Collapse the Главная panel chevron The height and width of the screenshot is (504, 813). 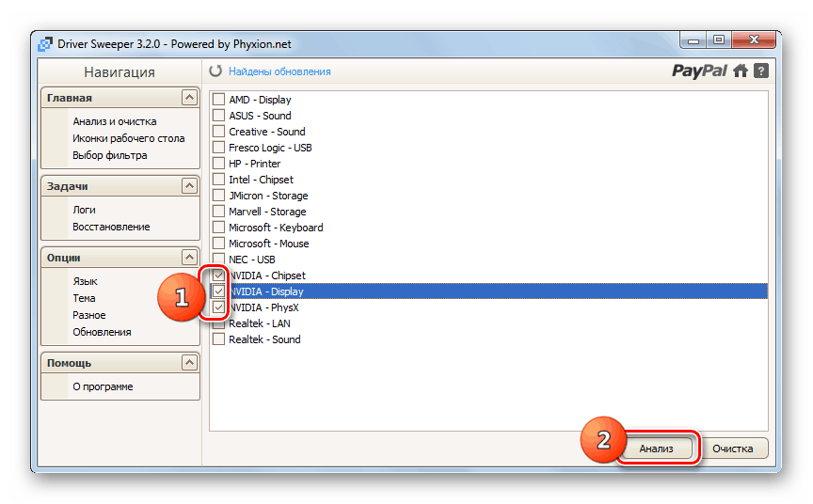pyautogui.click(x=189, y=98)
